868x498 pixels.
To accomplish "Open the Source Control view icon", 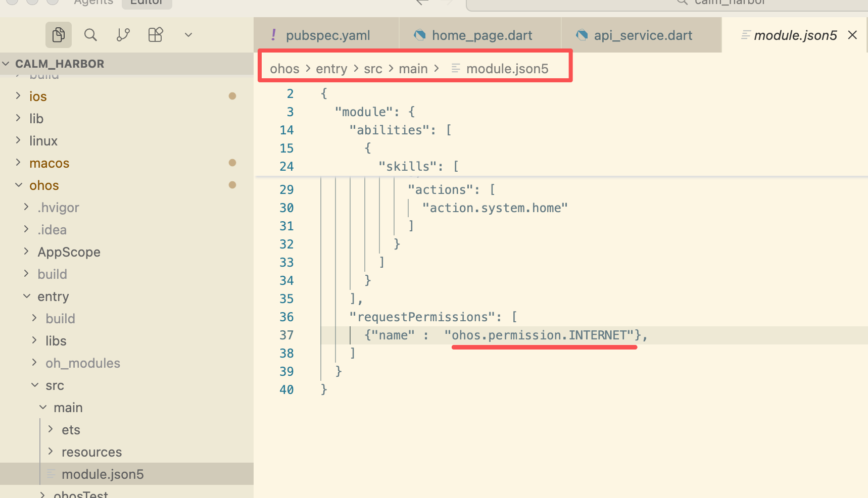I will (123, 35).
